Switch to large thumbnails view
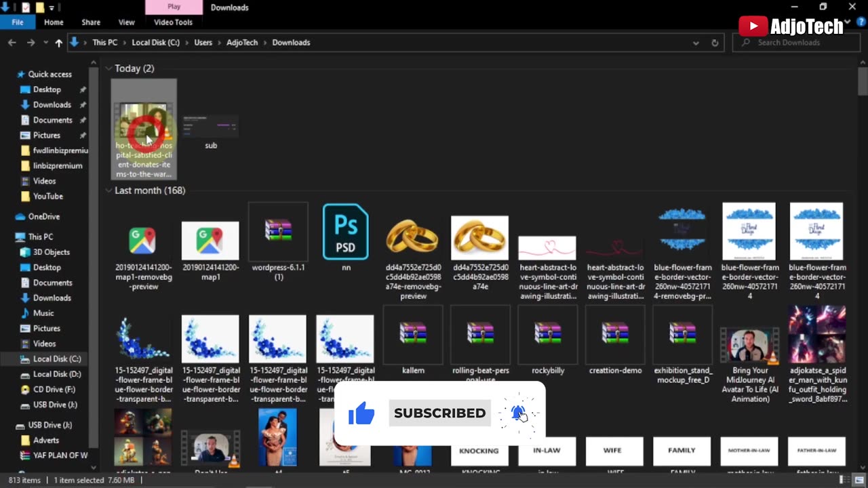The height and width of the screenshot is (488, 868). point(859,481)
